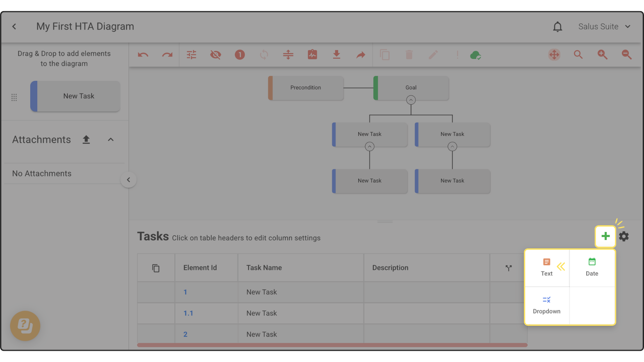
Task: Collapse children under the Goal node
Action: tap(411, 100)
